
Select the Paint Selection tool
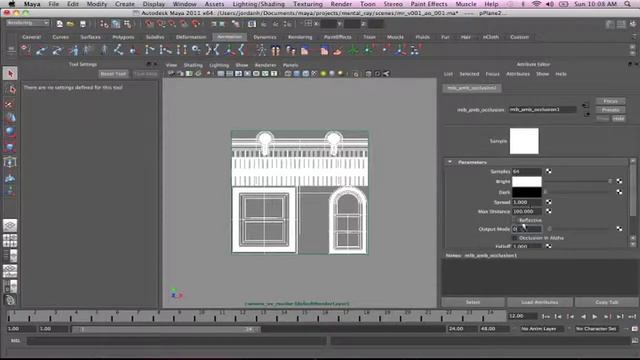pyautogui.click(x=10, y=104)
